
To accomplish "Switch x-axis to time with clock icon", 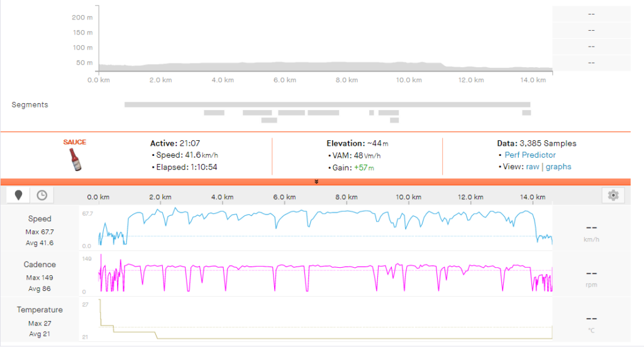I will (x=42, y=195).
